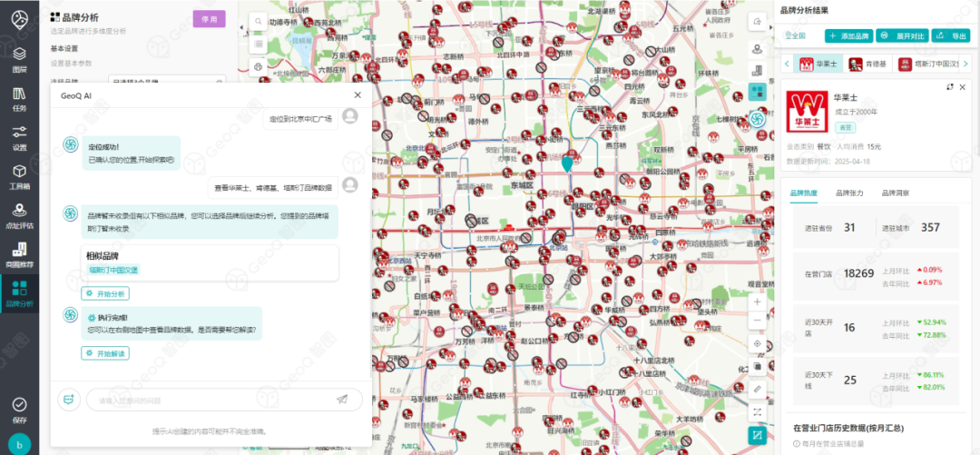This screenshot has width=980, height=455.
Task: Open the 全国 region selector
Action: tap(795, 35)
